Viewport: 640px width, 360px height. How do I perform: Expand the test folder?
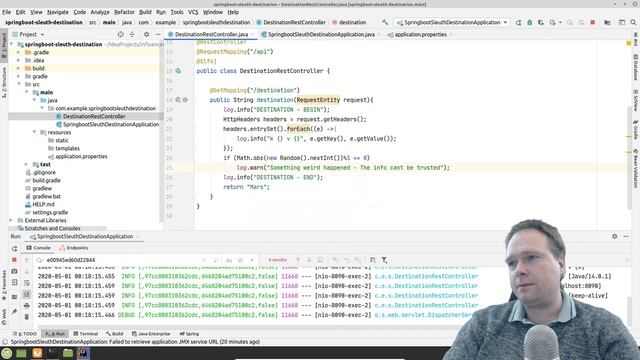coord(27,164)
